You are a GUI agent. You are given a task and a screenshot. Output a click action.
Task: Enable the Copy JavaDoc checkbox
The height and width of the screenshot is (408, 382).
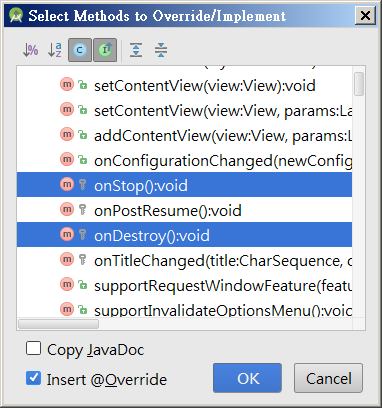[34, 349]
